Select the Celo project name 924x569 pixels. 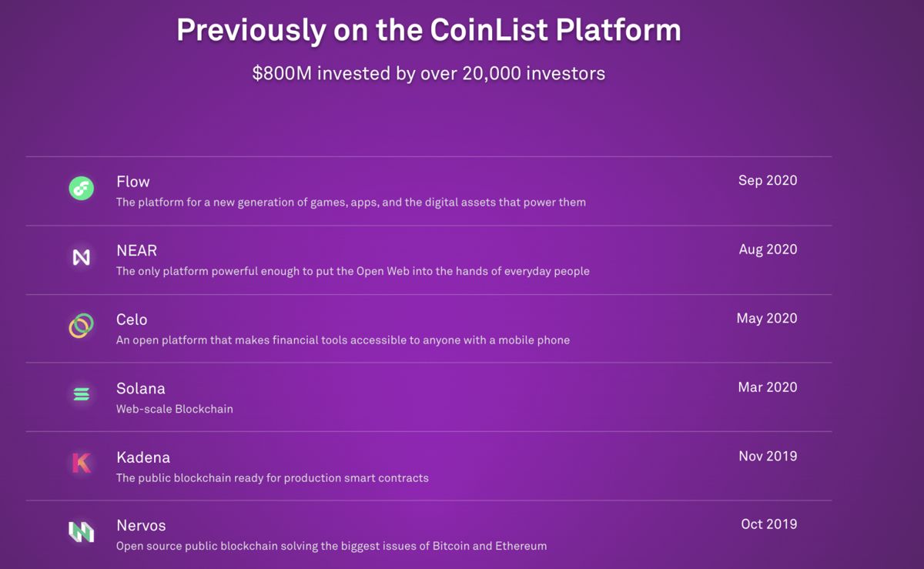pos(132,320)
